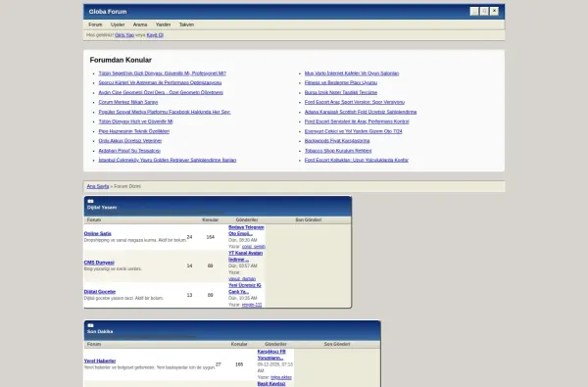Open the Dijital Gocebe forum
The image size is (588, 387).
[100, 292]
